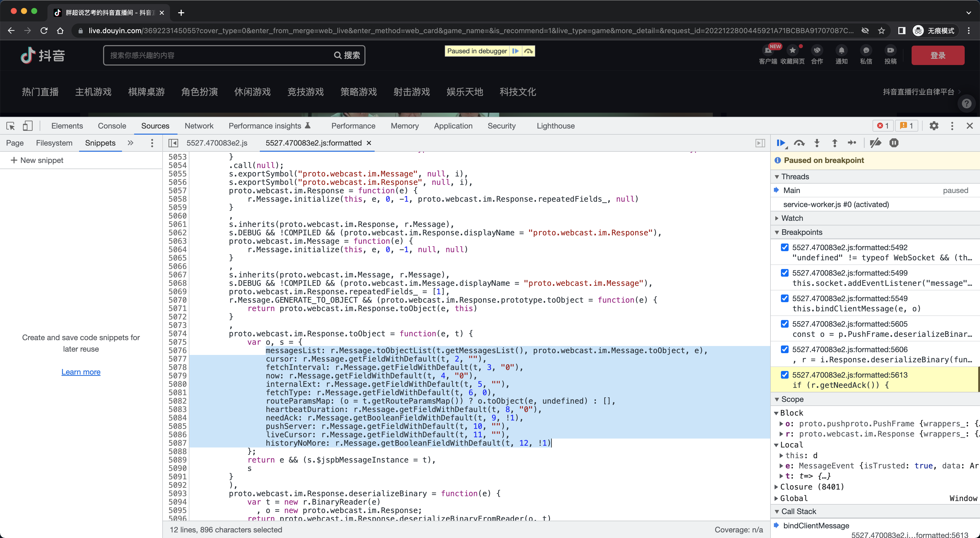Open the 通知 notification bell
The image size is (980, 538).
pyautogui.click(x=841, y=50)
